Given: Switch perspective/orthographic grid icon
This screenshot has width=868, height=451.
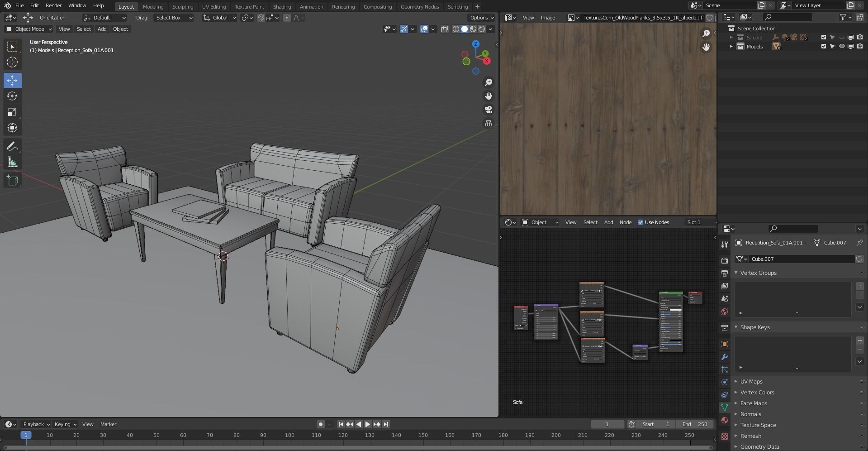Looking at the screenshot, I should click(489, 123).
